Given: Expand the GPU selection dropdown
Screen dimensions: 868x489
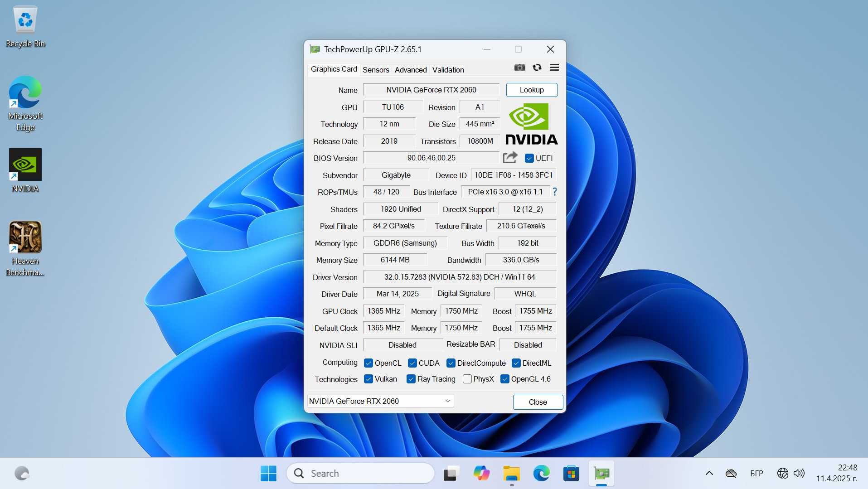Looking at the screenshot, I should [x=380, y=401].
